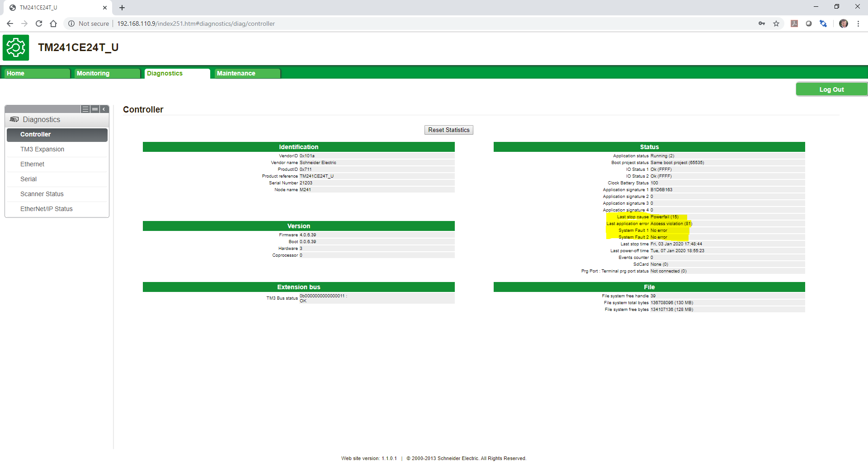Viewport: 868px width, 470px height.
Task: Switch to the Home tab
Action: tap(37, 73)
